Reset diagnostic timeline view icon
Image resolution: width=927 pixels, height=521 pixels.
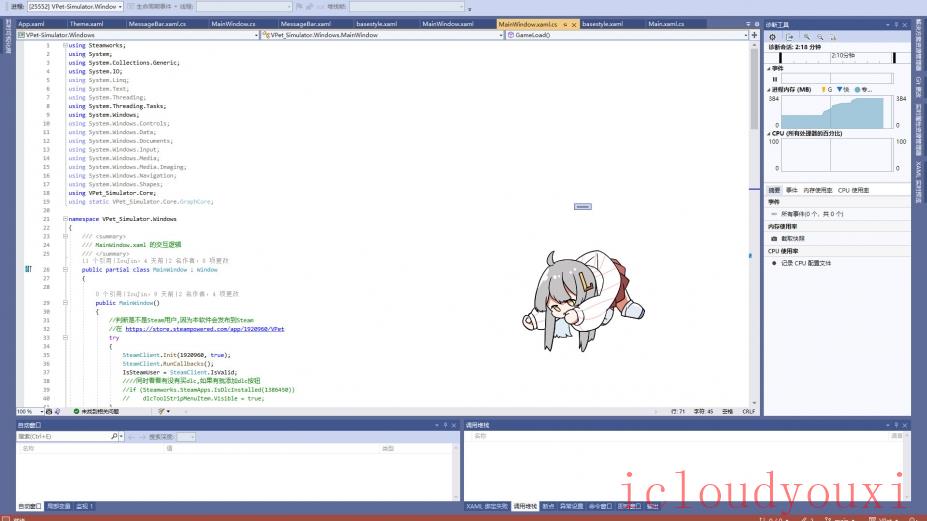coord(833,37)
